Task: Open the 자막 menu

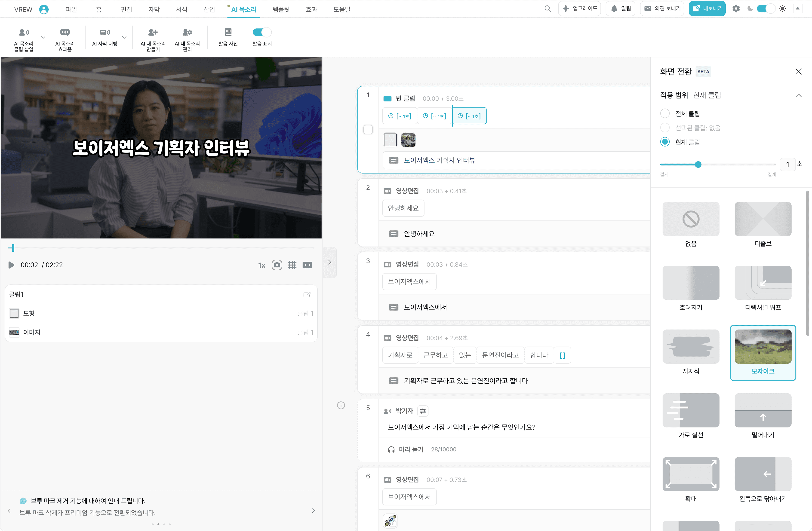Action: click(x=154, y=9)
